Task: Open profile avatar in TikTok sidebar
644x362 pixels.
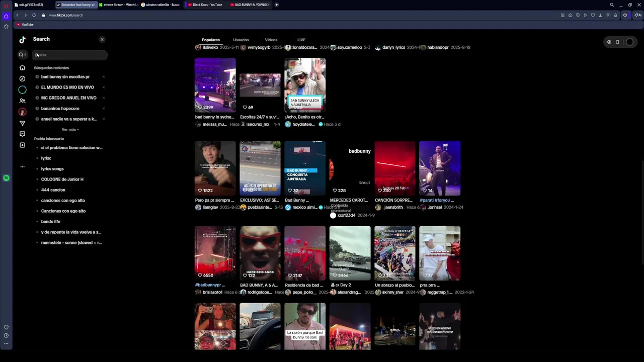Action: (22, 112)
